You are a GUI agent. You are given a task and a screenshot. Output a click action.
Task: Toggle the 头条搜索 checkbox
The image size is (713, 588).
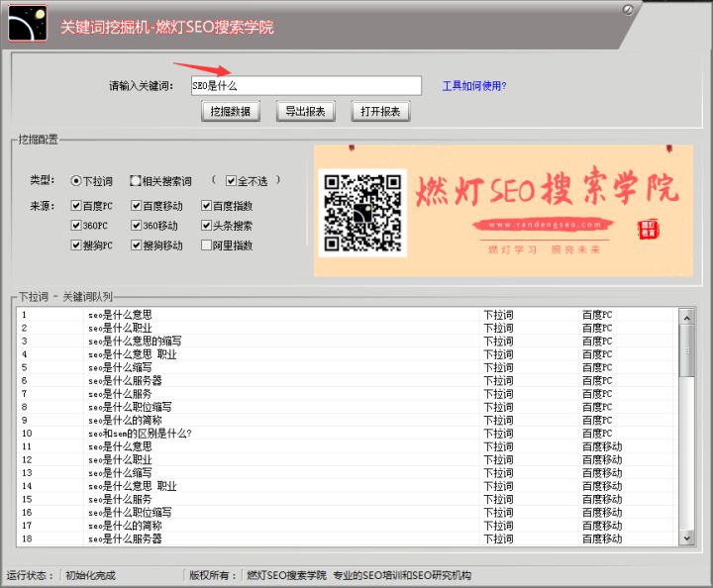206,226
